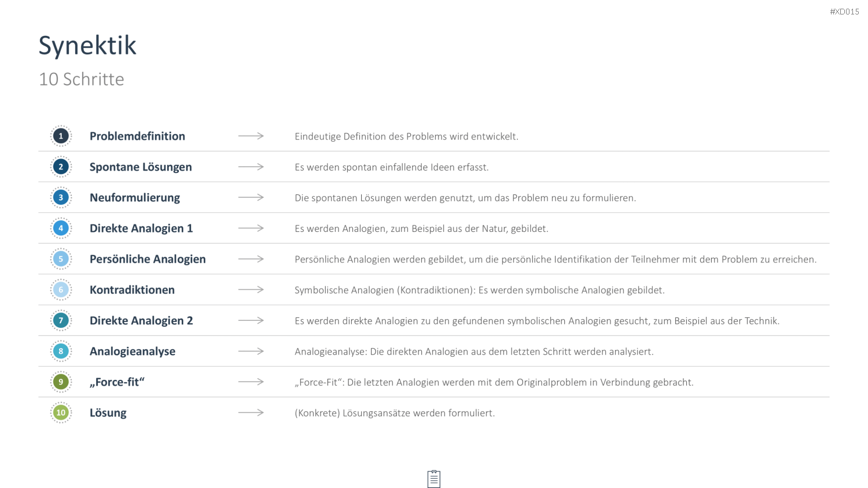Select the Neuformulierung heading
Screen dimensions: 868x488
135,198
